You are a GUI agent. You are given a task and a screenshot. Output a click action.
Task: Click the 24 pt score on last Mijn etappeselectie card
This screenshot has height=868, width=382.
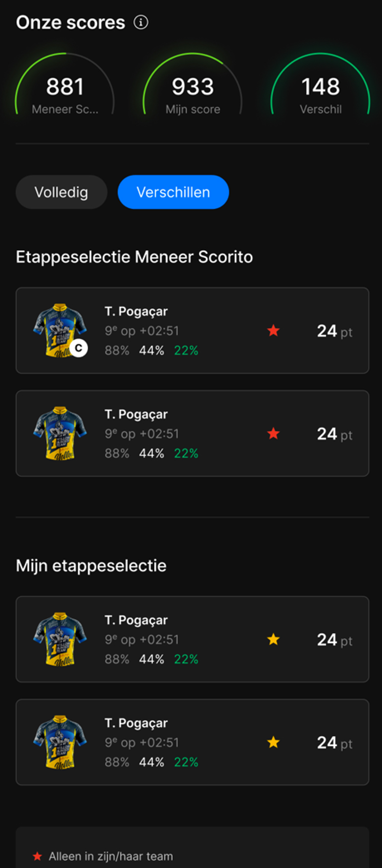point(334,743)
